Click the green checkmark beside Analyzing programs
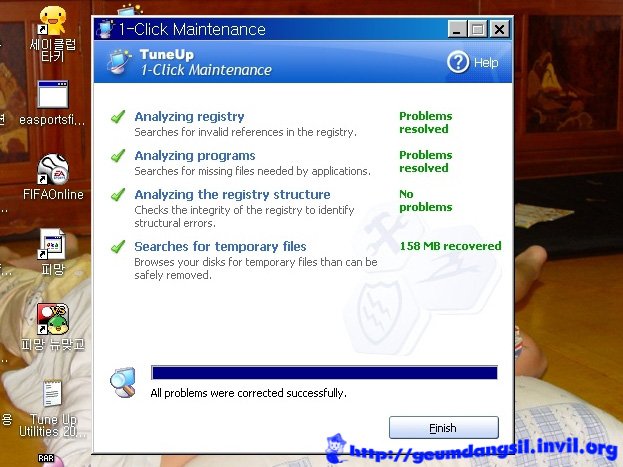623x467 pixels. (118, 155)
